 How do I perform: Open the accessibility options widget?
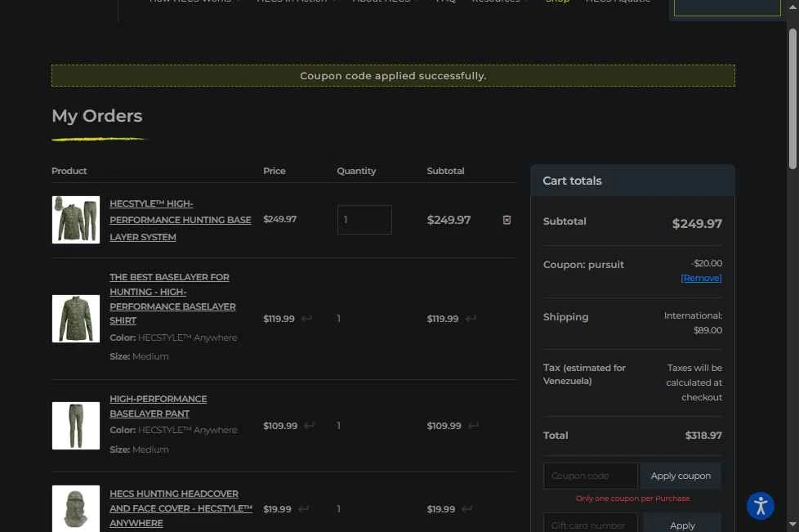pos(761,506)
